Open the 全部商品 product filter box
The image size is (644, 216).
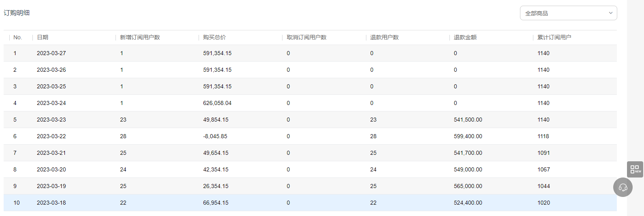[568, 13]
